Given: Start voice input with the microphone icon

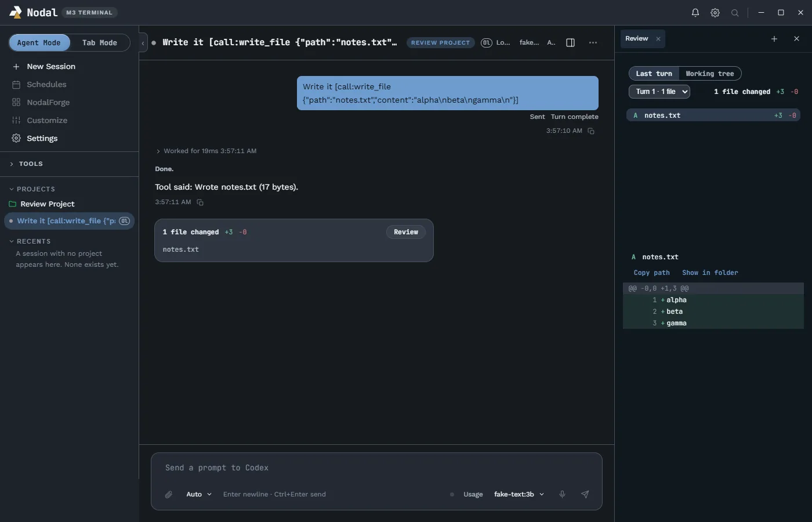Looking at the screenshot, I should (562, 495).
